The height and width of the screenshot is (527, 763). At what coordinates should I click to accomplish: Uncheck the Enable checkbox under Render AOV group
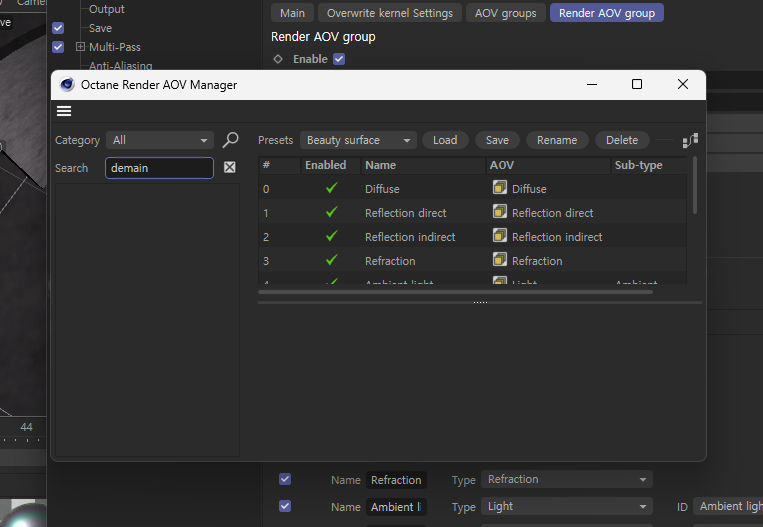point(339,59)
